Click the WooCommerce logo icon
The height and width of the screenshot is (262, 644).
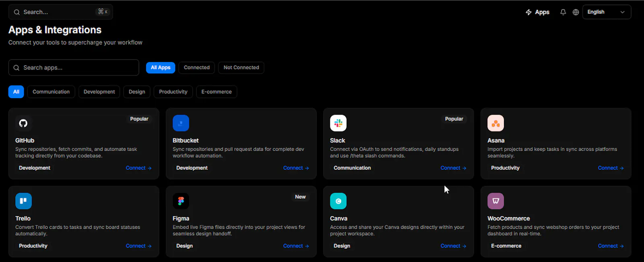point(495,201)
